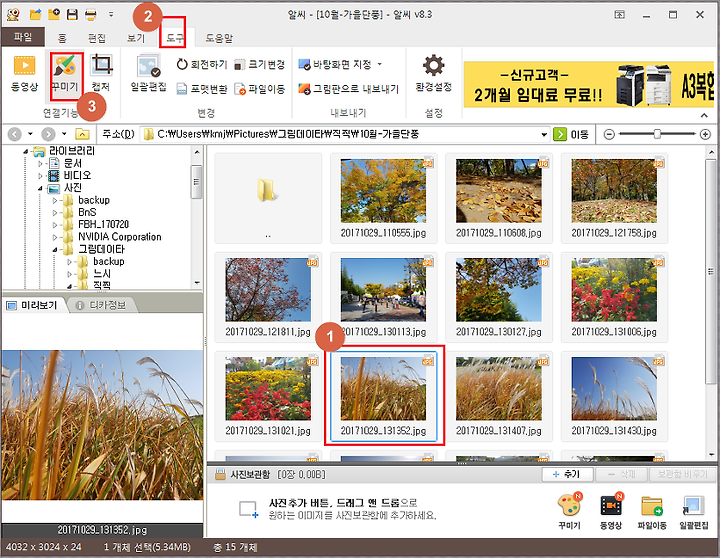Expand the 문서 tree node
The height and width of the screenshot is (558, 720).
pos(40,163)
